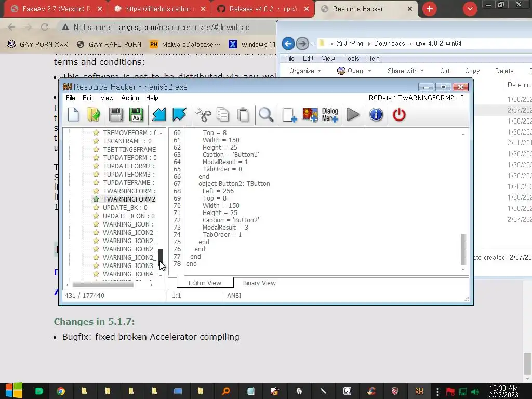Image resolution: width=532 pixels, height=399 pixels.
Task: Select the TUPDATEFRAME resource
Action: pos(129,182)
